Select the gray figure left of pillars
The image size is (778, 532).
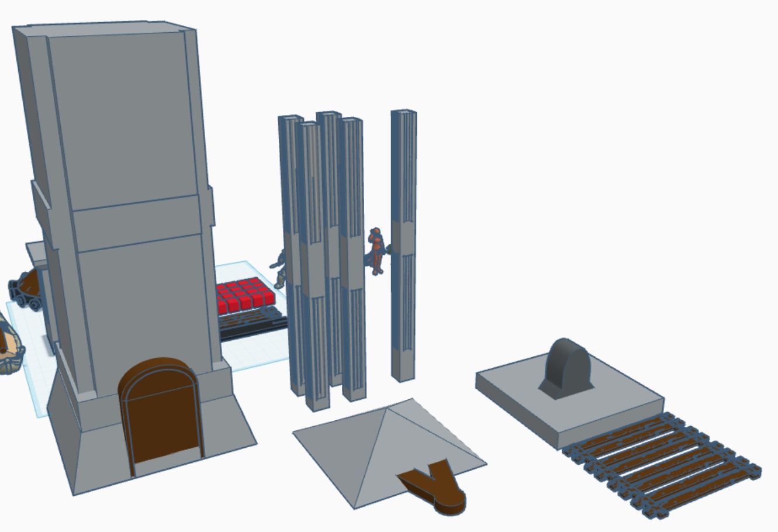279,269
